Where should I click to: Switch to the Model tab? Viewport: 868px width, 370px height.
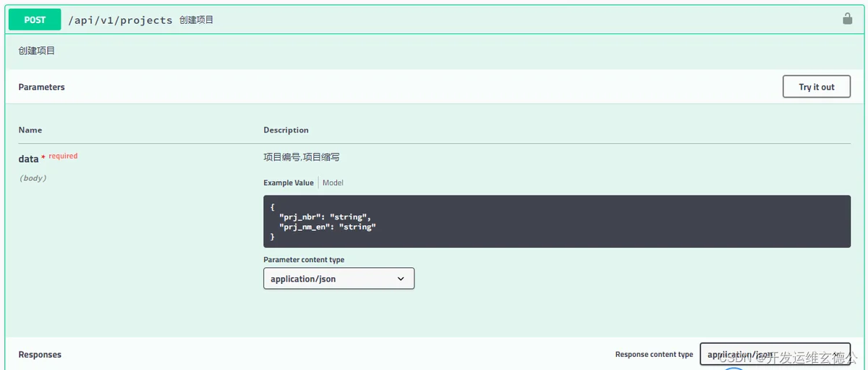333,182
